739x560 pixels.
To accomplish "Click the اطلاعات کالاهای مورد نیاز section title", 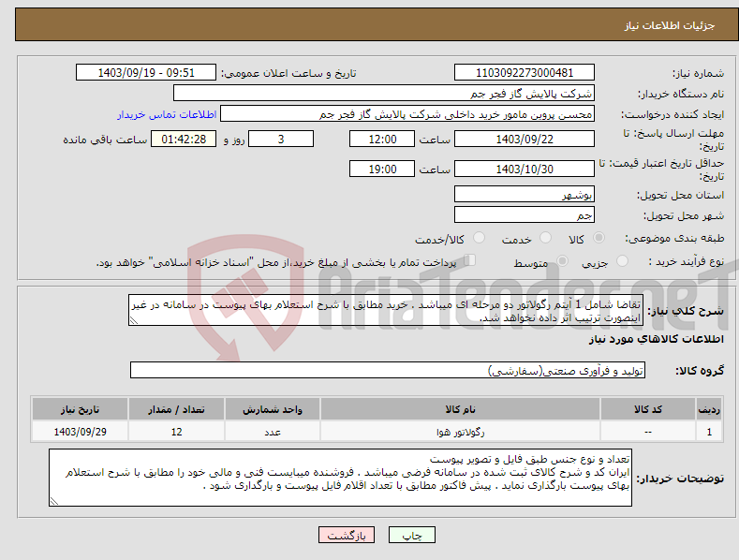I will pos(656,339).
